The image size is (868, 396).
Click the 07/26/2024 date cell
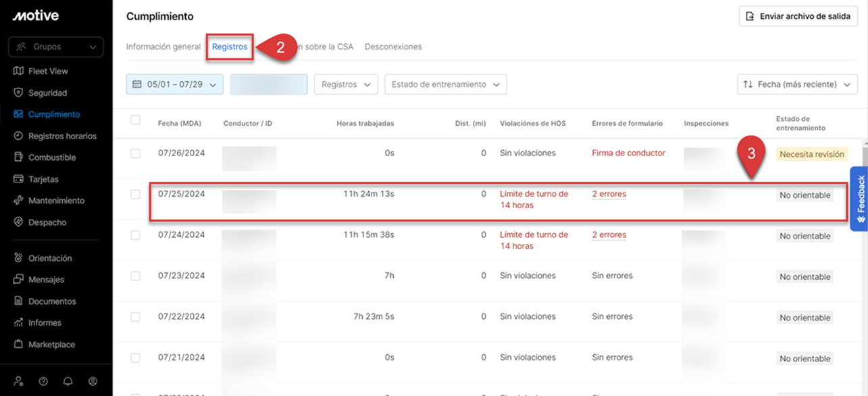tap(182, 153)
